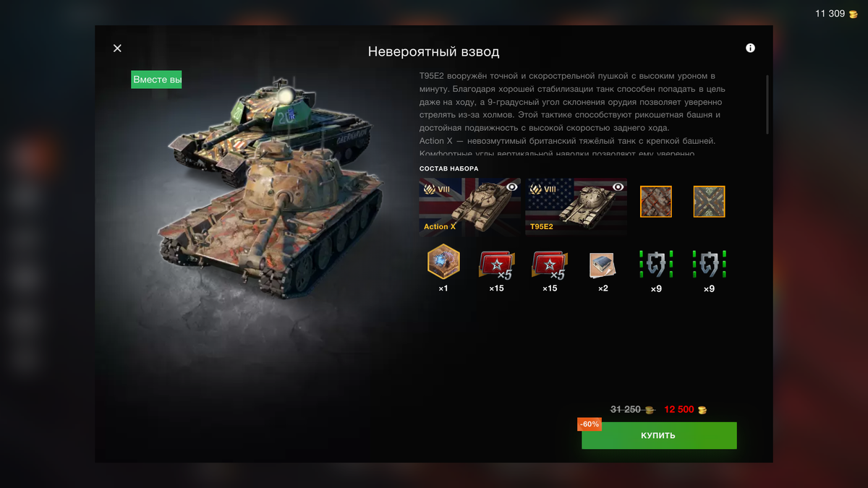The width and height of the screenshot is (868, 488).
Task: Click the second x5 red star booster icon
Action: [549, 265]
